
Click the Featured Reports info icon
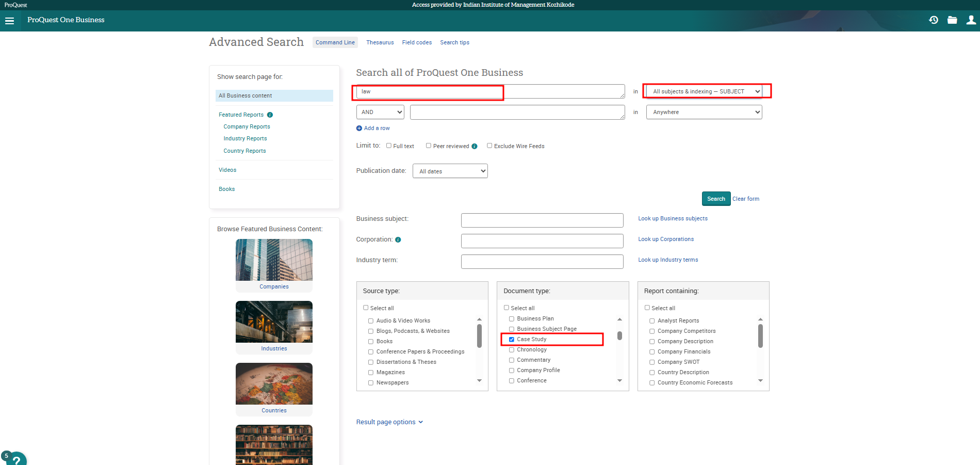[x=270, y=115]
